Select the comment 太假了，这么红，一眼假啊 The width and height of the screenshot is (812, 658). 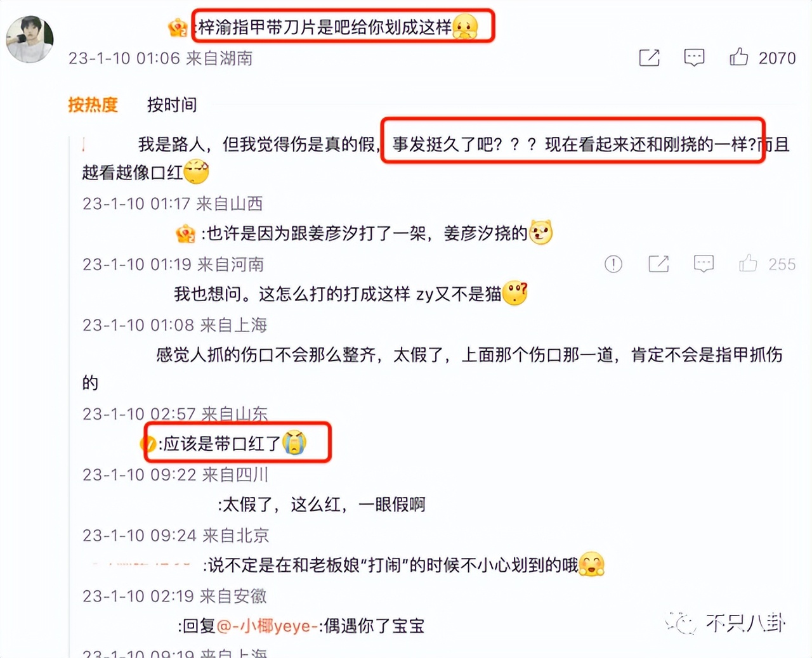pos(322,505)
